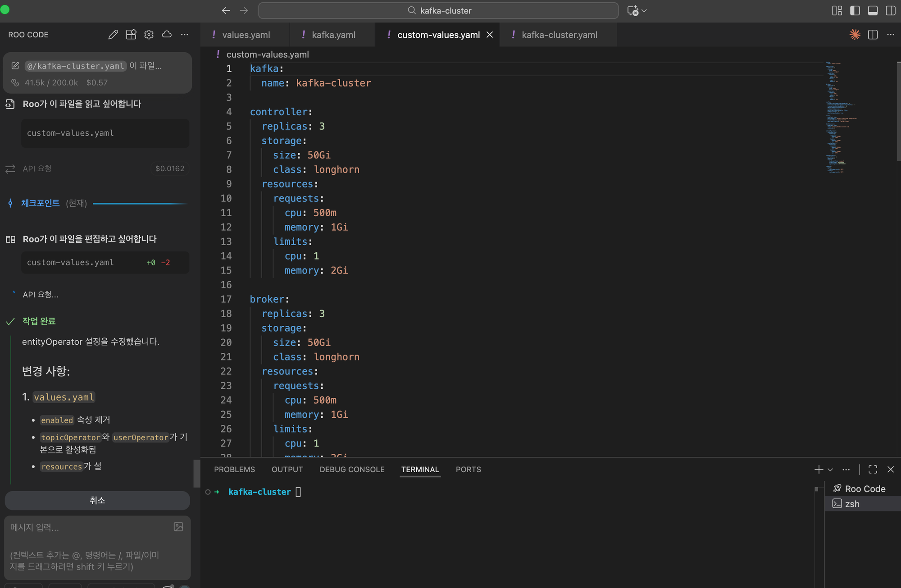Switch to the kafka-cluster.yaml tab
The image size is (901, 588).
click(x=559, y=35)
